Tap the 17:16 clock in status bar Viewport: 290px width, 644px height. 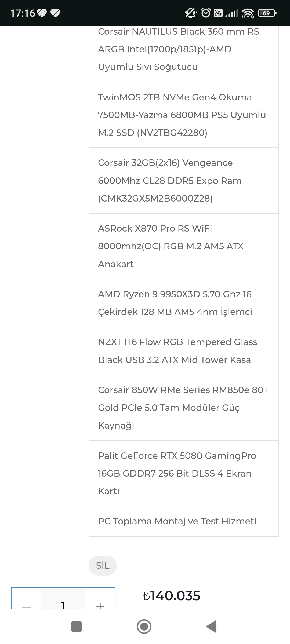pyautogui.click(x=23, y=13)
